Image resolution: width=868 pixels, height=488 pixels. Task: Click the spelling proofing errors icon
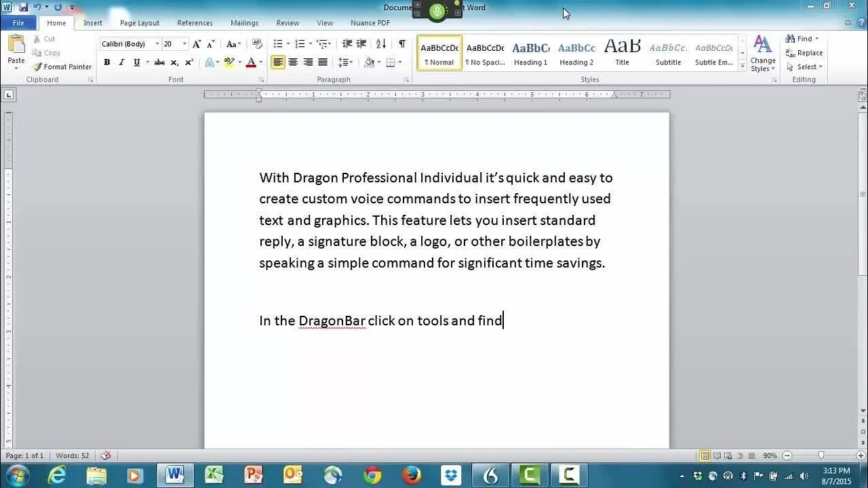coord(106,455)
